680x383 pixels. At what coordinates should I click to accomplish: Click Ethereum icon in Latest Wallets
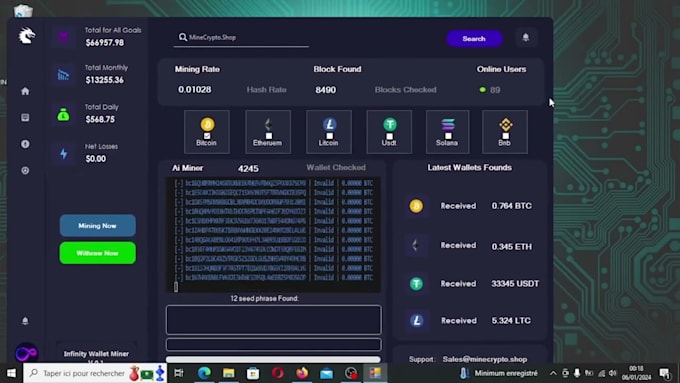[x=415, y=246]
